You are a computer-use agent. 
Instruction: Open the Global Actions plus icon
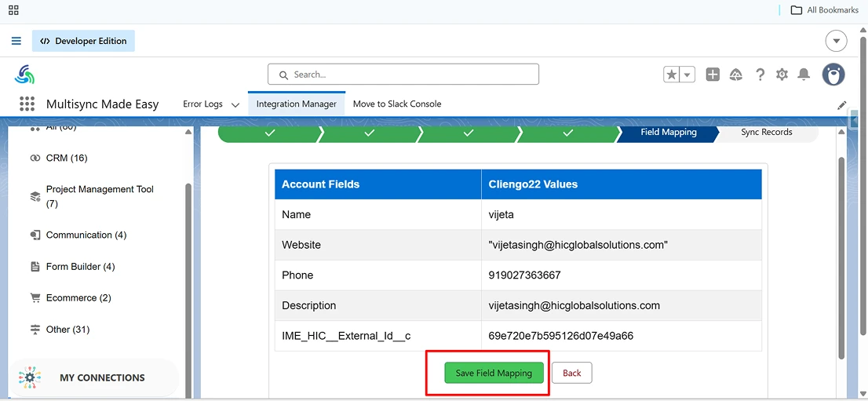coord(713,75)
